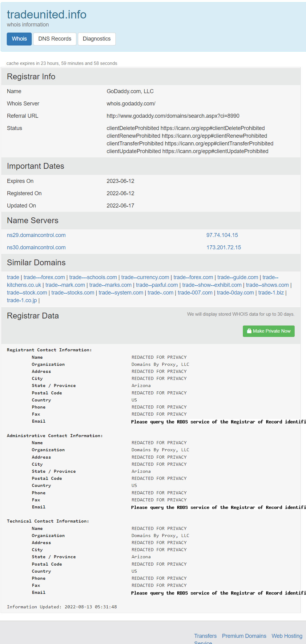Click the clientRenewProhibited status line
Viewport: 306px width, 644px height.
click(187, 136)
